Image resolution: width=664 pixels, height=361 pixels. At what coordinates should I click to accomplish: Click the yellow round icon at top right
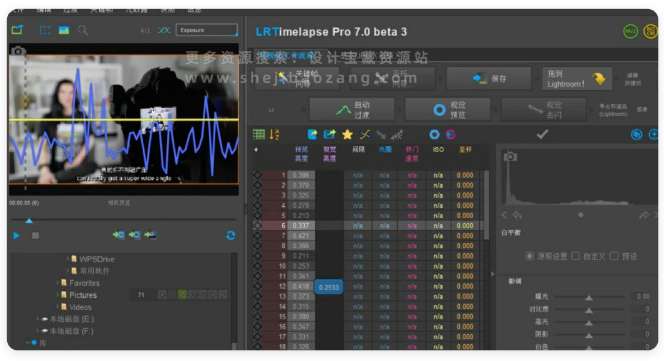pos(650,31)
